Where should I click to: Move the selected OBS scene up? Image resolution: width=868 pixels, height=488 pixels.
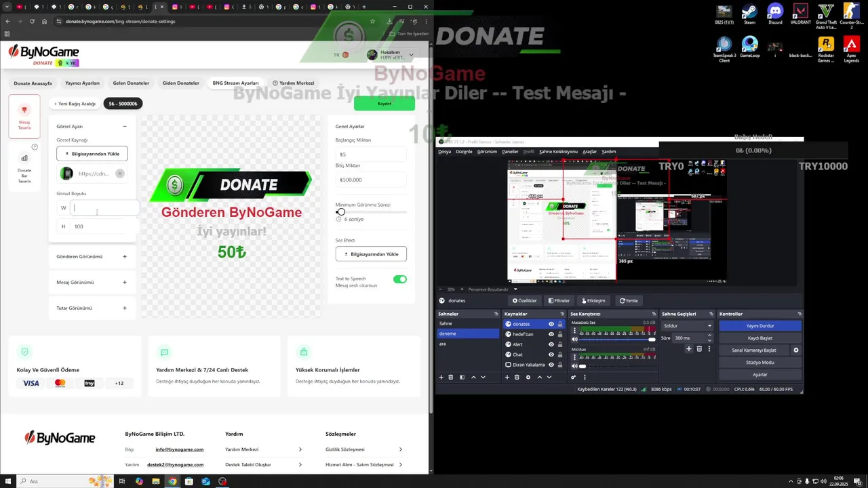click(x=473, y=377)
